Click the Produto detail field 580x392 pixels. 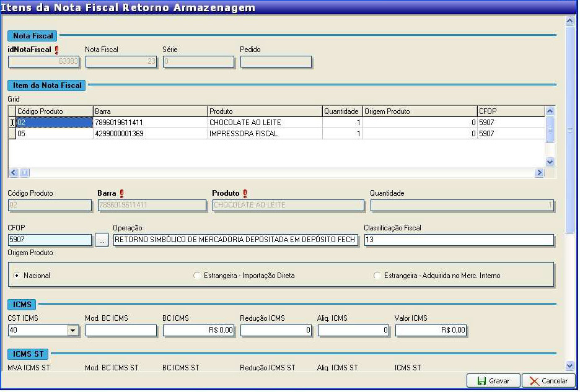pyautogui.click(x=288, y=206)
